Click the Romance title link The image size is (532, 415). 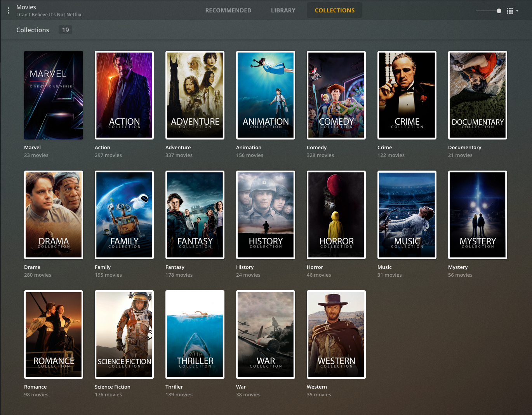click(x=35, y=387)
